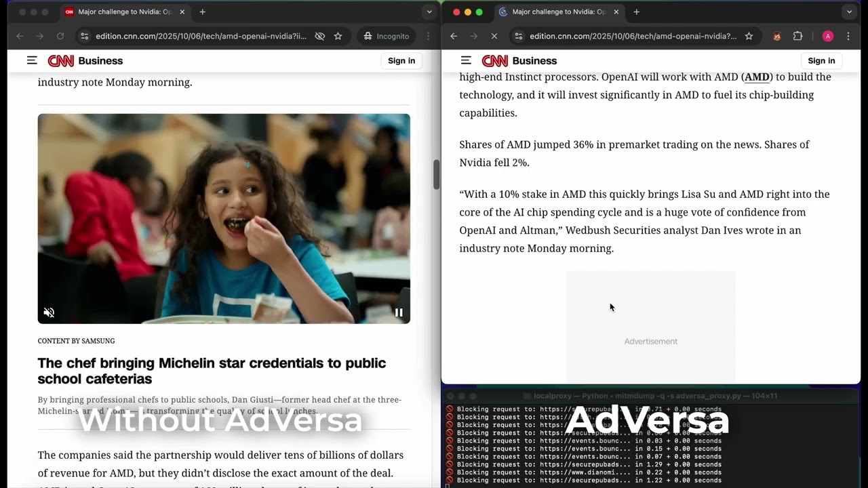
Task: Stop page loading in right window
Action: coord(494,36)
